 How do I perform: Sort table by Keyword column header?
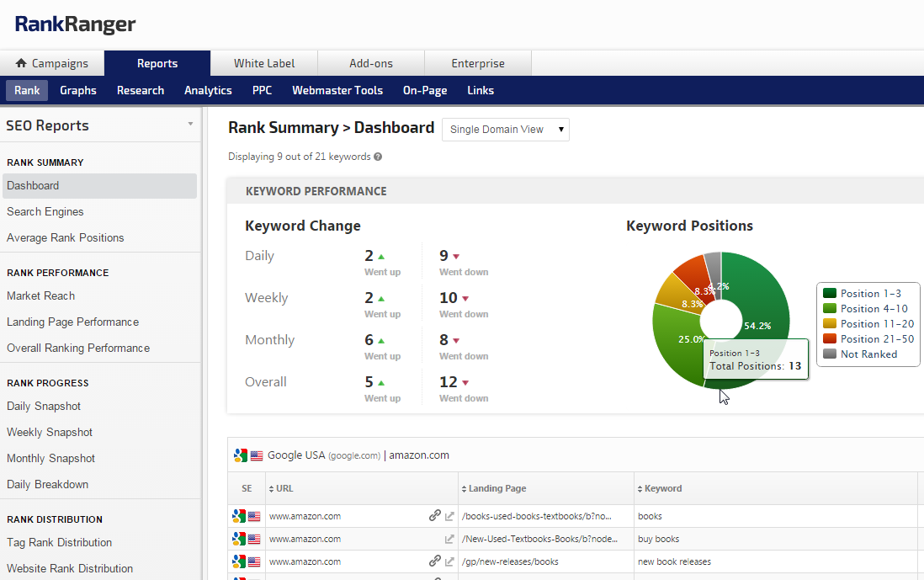(662, 488)
